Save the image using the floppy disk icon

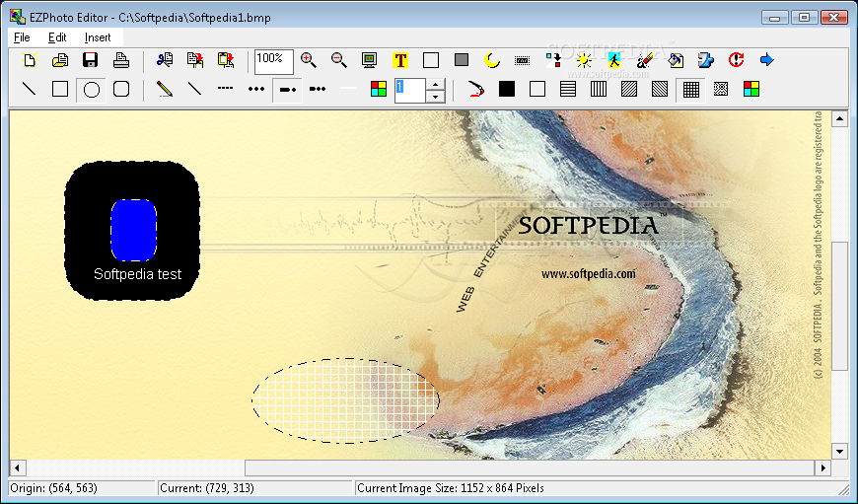91,60
